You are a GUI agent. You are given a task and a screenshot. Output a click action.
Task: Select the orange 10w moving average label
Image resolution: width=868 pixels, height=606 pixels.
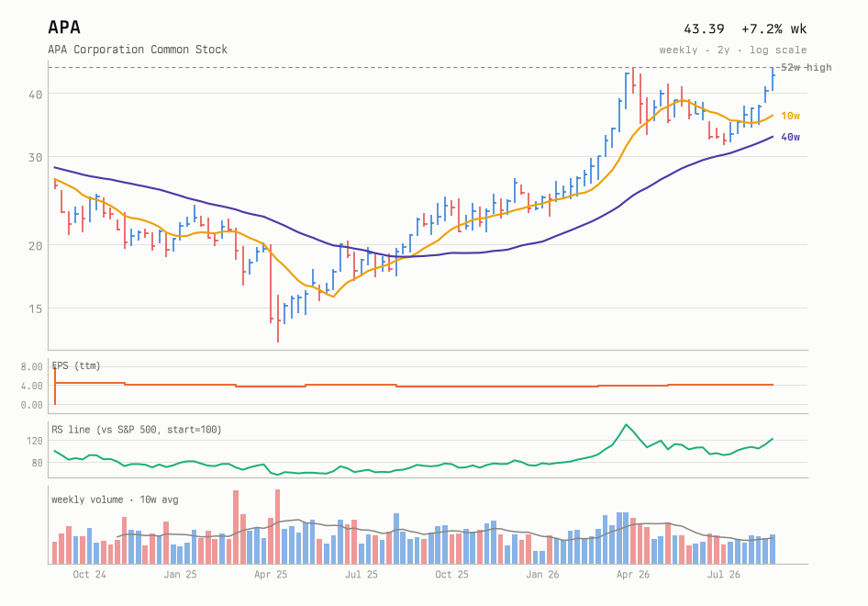(x=790, y=116)
